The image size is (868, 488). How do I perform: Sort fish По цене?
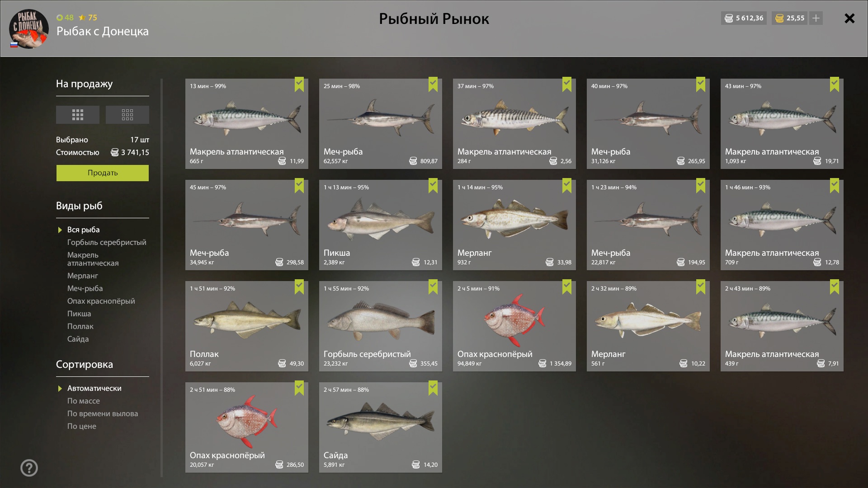tap(82, 426)
